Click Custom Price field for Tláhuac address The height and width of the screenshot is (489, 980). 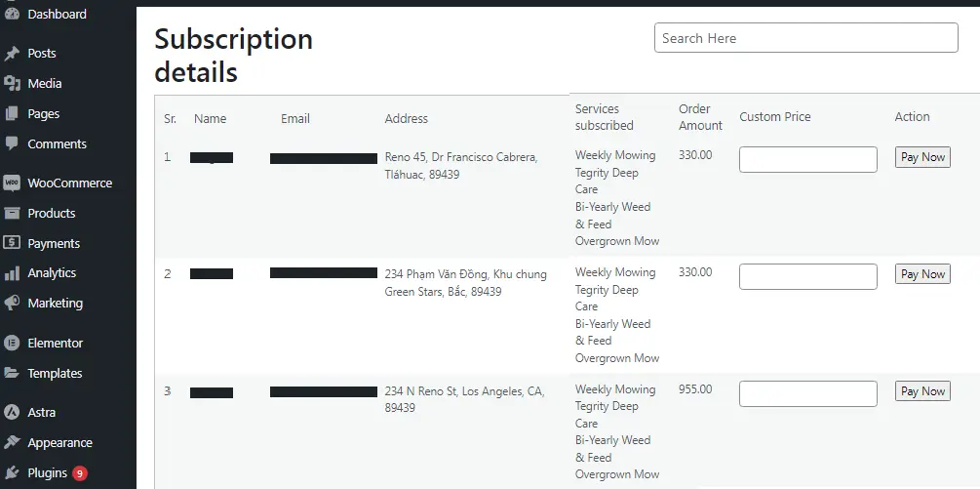click(808, 159)
